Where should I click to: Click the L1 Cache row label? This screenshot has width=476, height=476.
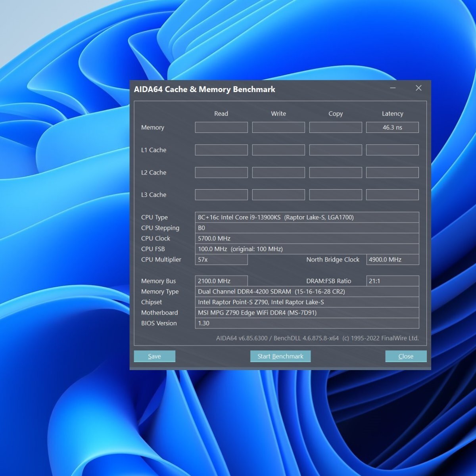pyautogui.click(x=154, y=150)
